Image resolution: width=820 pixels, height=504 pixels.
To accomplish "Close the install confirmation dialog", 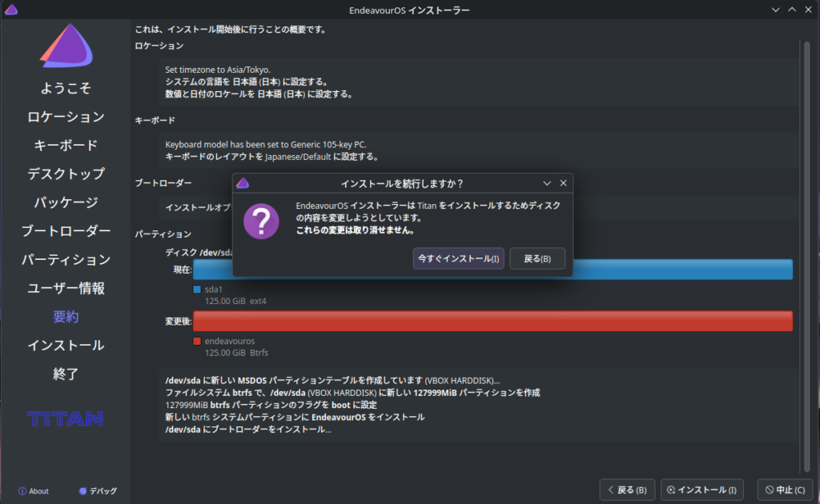I will (563, 183).
